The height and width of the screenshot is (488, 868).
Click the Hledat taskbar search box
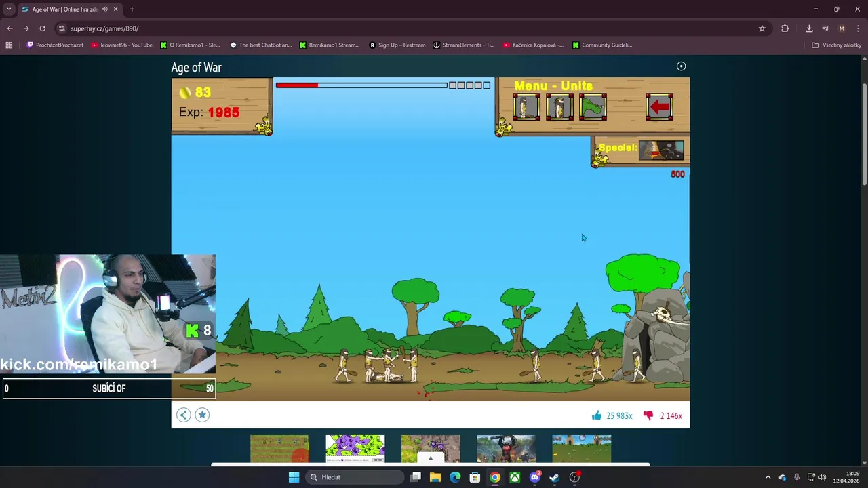click(353, 477)
